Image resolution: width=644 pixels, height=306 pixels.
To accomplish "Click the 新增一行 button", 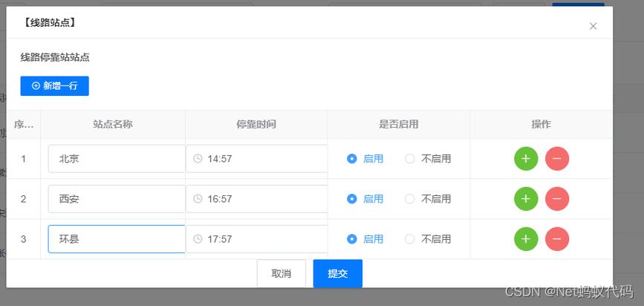I will click(55, 86).
